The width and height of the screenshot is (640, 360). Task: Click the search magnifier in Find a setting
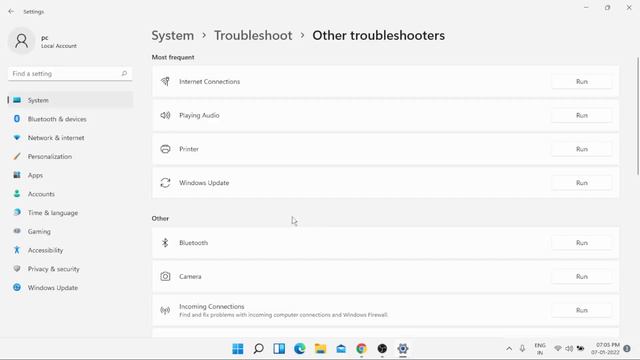[x=124, y=73]
